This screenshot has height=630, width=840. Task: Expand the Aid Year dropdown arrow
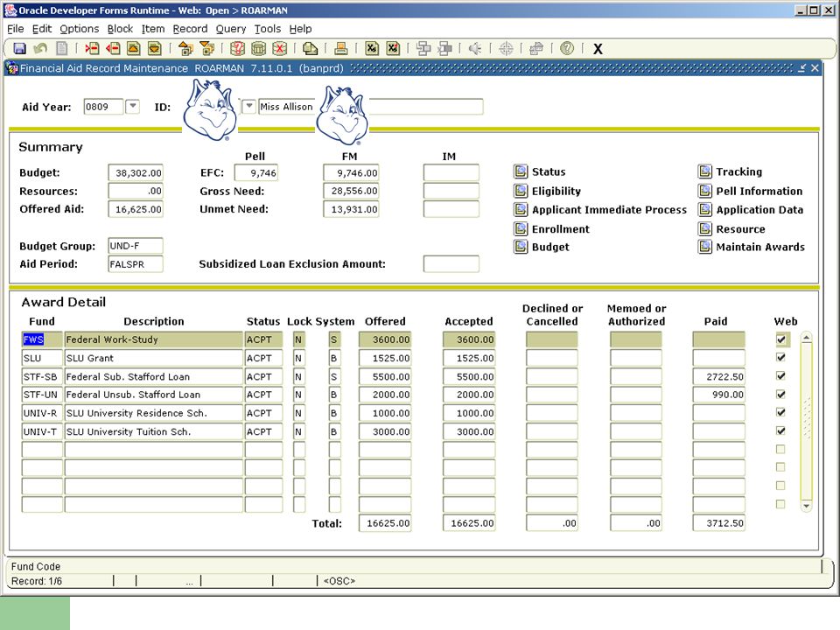(132, 106)
